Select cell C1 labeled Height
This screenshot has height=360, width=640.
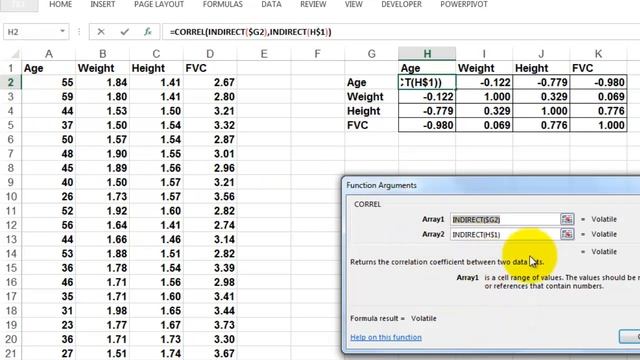point(156,68)
